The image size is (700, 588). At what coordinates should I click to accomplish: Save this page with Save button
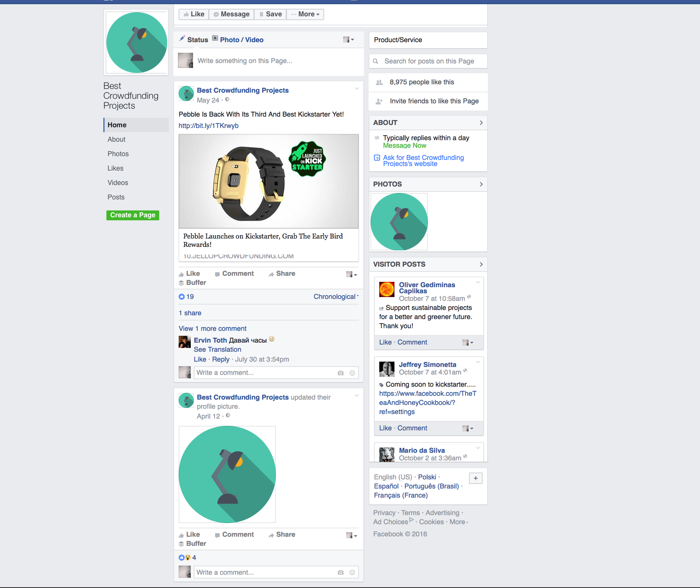(x=270, y=14)
